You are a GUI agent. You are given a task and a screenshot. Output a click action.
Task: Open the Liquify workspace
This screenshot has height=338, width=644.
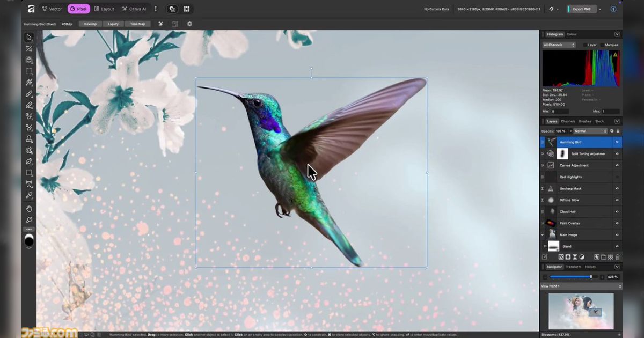pyautogui.click(x=113, y=24)
